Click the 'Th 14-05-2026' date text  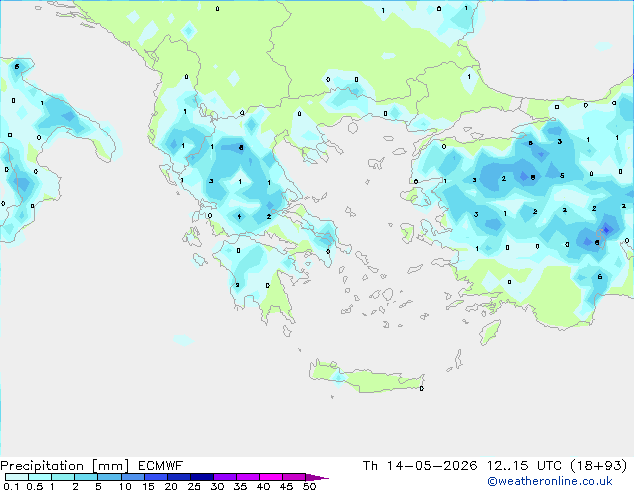(420, 466)
